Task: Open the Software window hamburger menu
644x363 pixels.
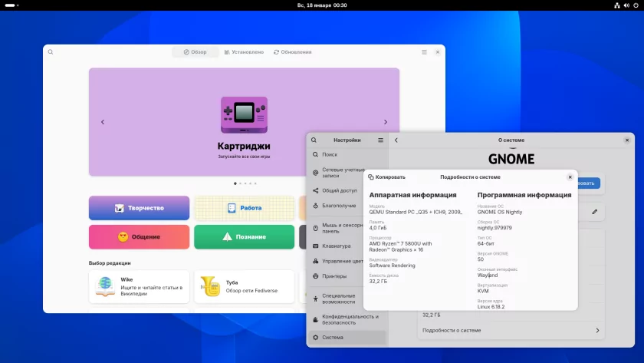Action: click(424, 52)
